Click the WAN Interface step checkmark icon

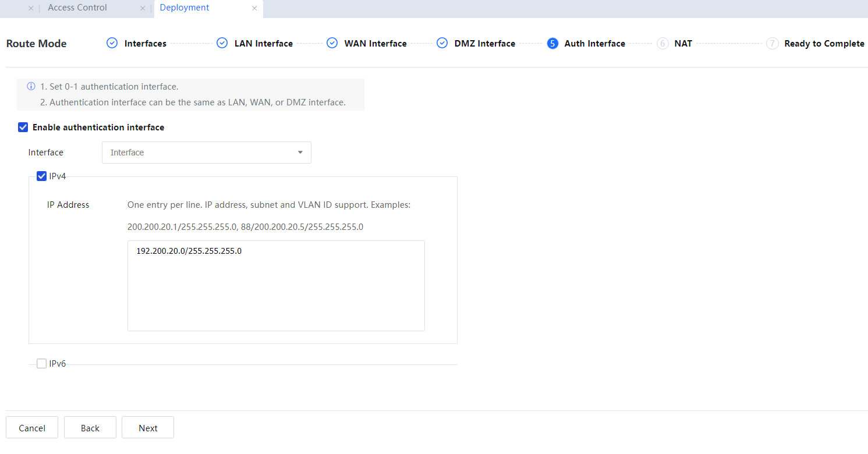(332, 43)
